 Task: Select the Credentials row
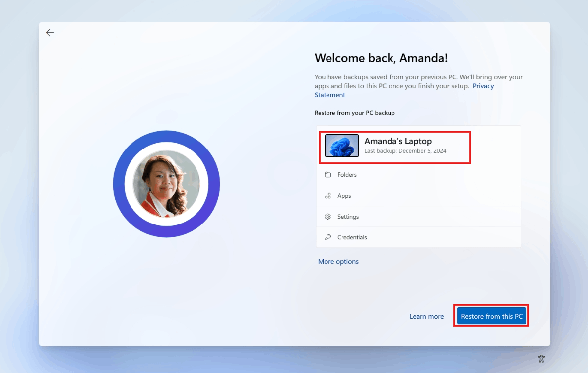pos(418,237)
